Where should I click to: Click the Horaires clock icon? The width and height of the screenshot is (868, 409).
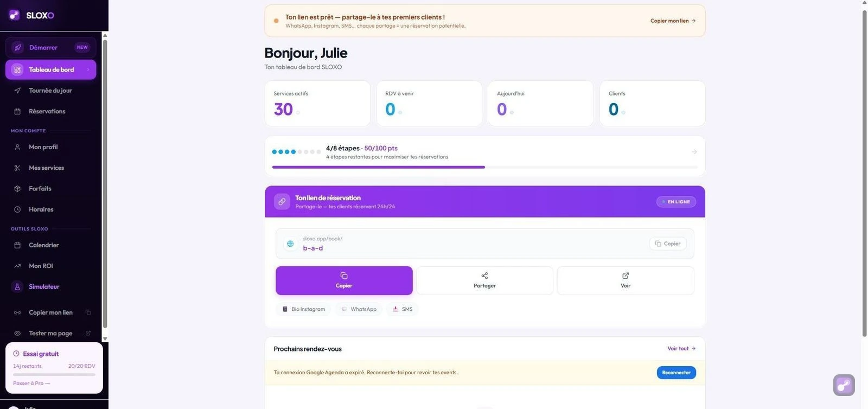point(17,209)
